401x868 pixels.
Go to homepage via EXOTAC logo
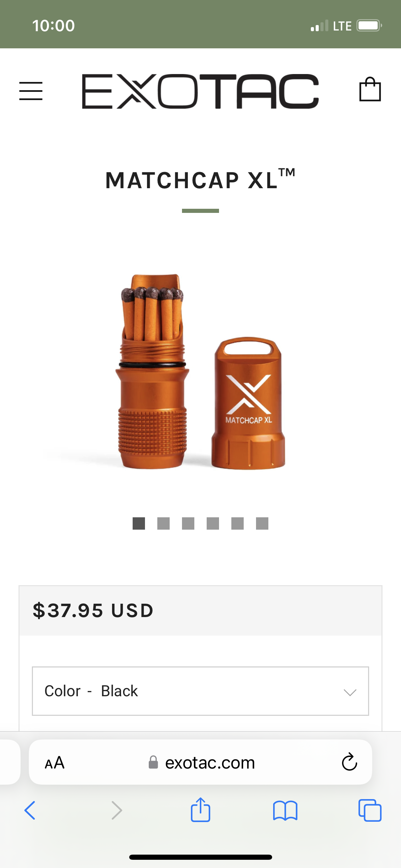pos(200,91)
